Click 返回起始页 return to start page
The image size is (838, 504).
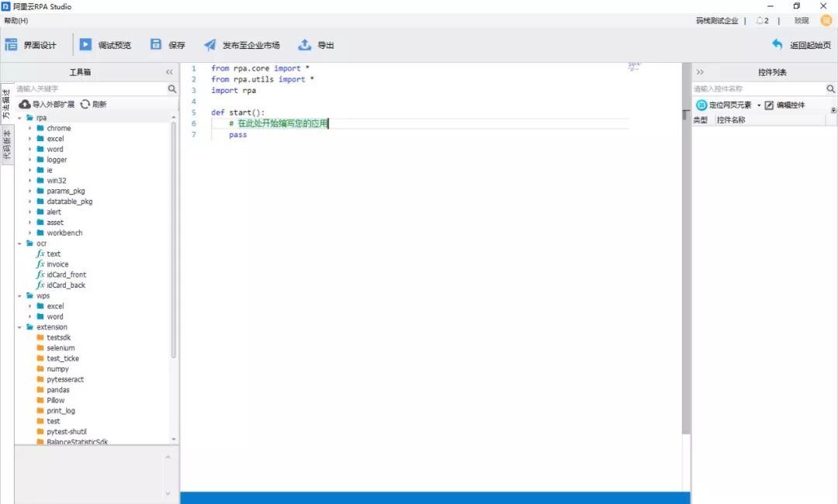coord(801,45)
